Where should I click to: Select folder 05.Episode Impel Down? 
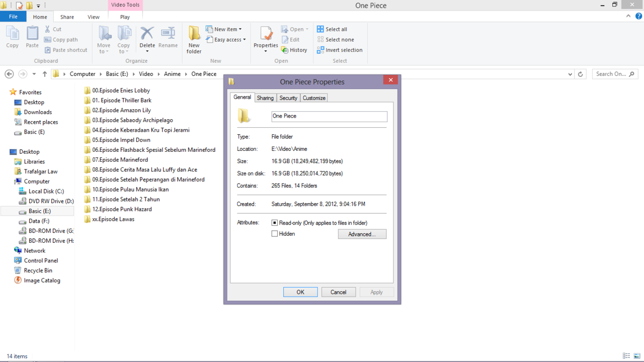pos(117,140)
